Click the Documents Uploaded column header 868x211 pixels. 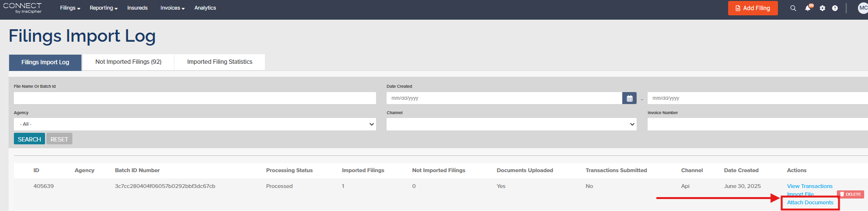coord(525,170)
